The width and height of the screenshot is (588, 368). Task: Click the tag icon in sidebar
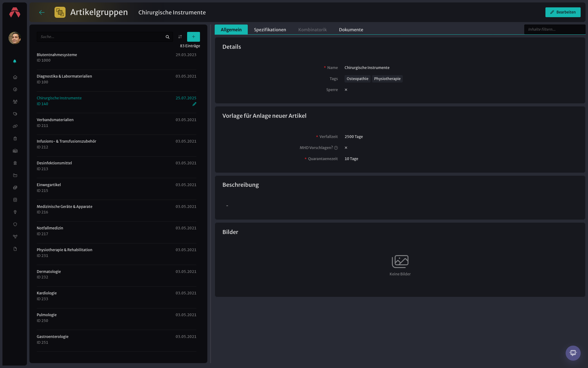[15, 114]
